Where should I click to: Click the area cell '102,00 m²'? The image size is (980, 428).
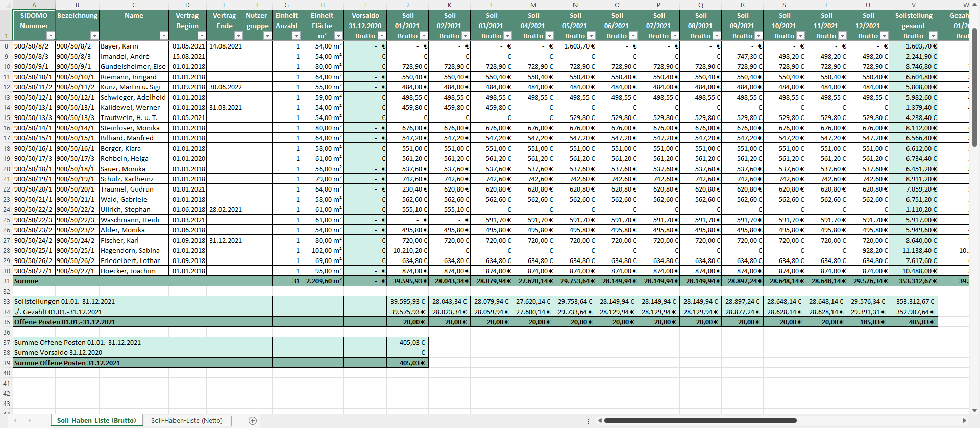point(322,250)
